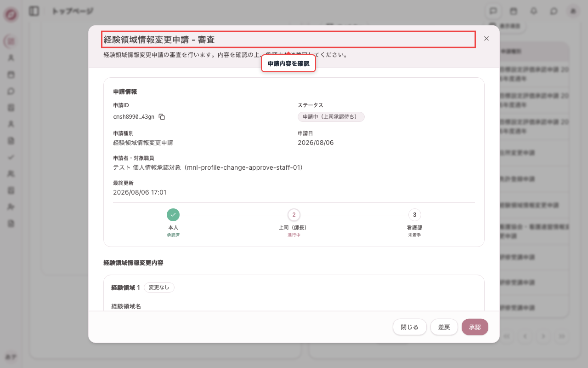The image size is (588, 368).
Task: Click the application ID text cmsh8990…43gn
Action: pyautogui.click(x=134, y=117)
